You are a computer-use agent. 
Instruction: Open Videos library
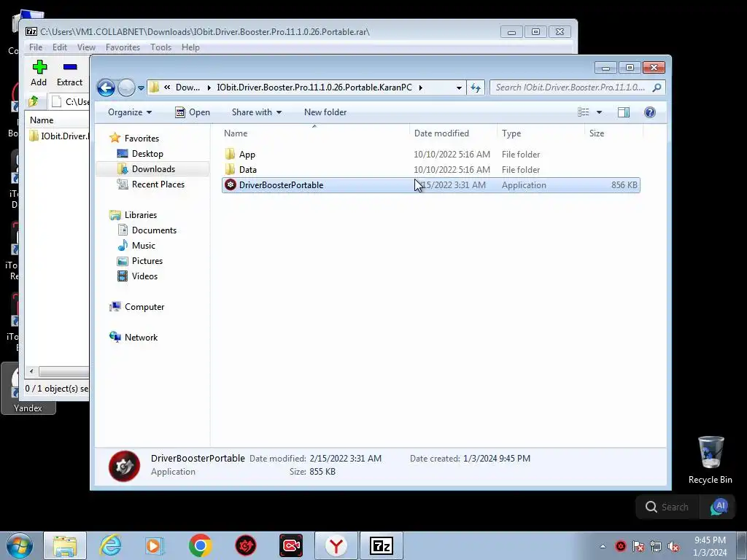click(x=144, y=276)
